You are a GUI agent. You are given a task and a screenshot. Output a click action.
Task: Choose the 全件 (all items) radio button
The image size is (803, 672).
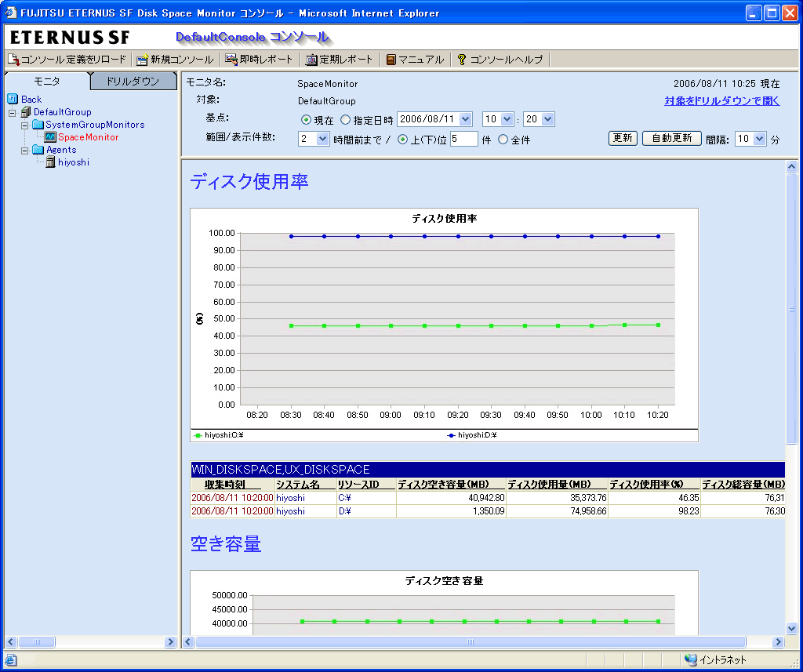503,140
